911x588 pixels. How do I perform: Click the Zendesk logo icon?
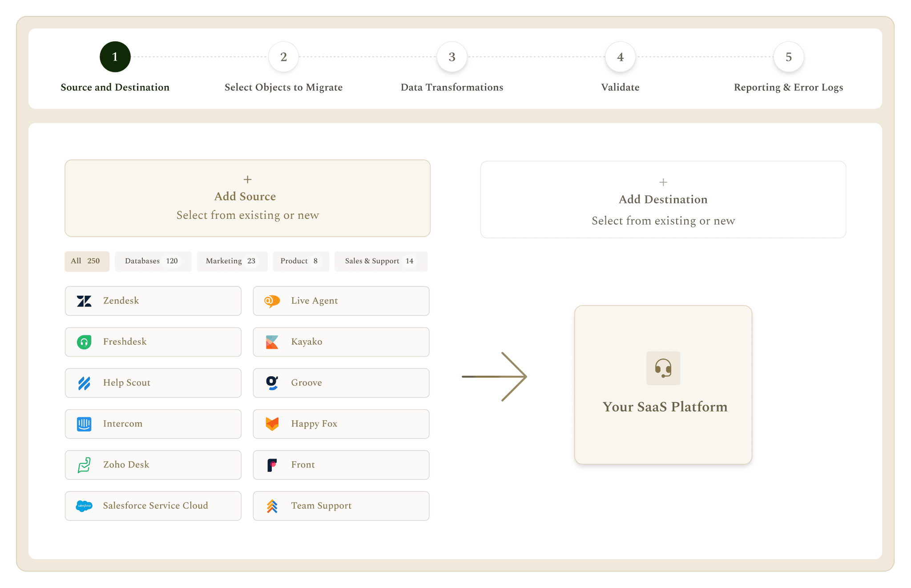point(84,301)
